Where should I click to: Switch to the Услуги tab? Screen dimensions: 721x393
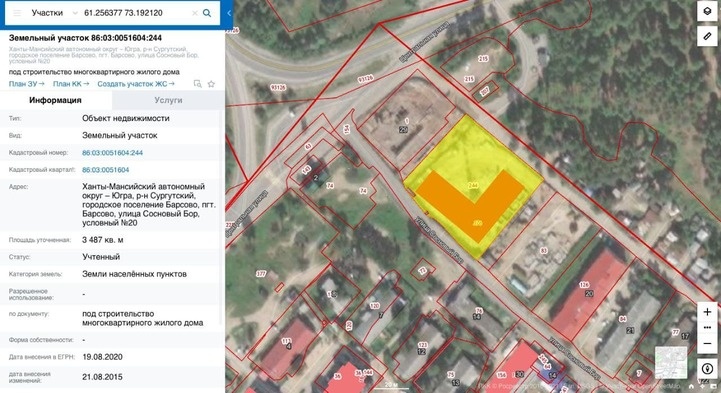click(x=168, y=100)
